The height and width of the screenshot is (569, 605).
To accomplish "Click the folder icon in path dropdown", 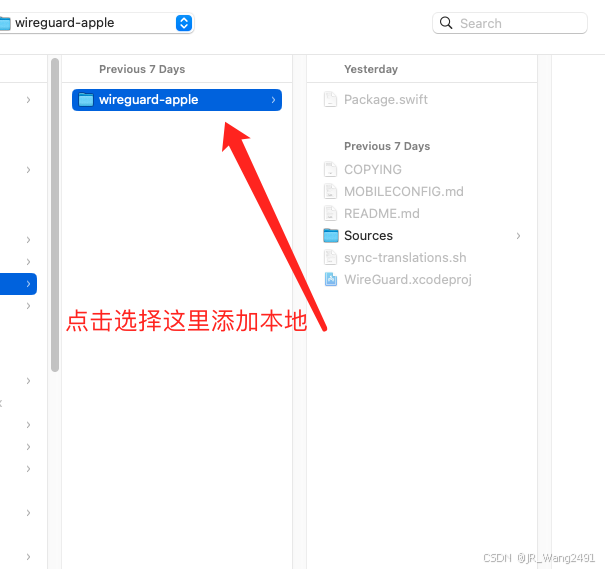I will click(x=5, y=23).
